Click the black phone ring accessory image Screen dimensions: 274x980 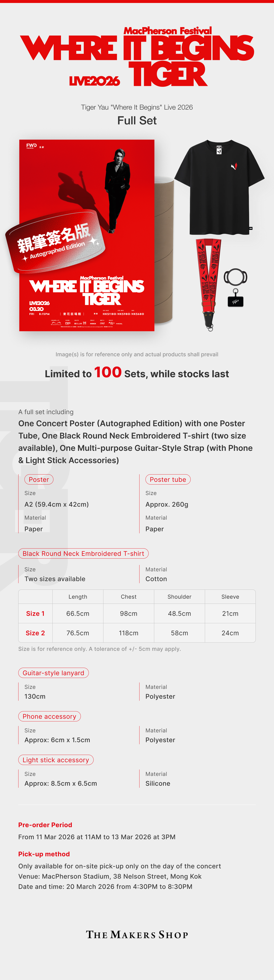(235, 277)
